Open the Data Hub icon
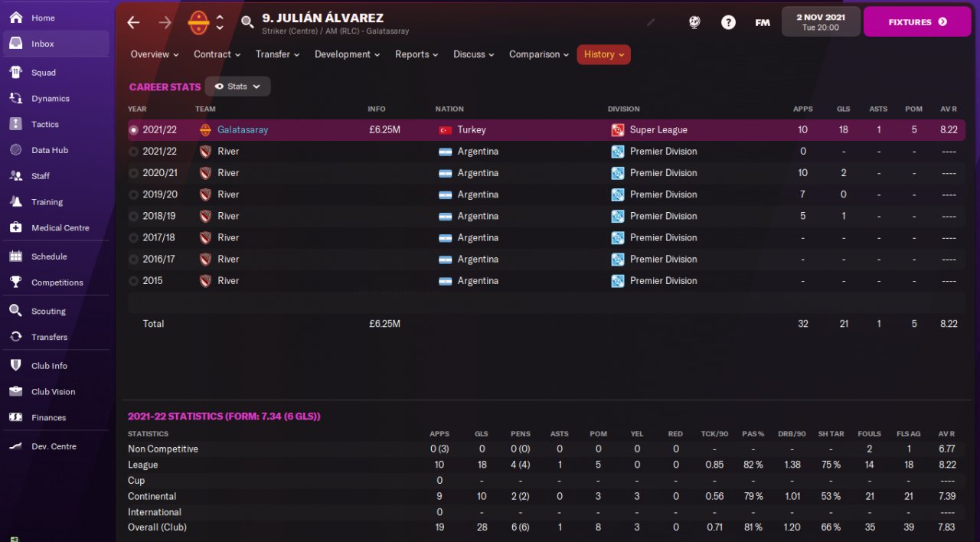Screen dimensions: 980x542 pos(15,150)
